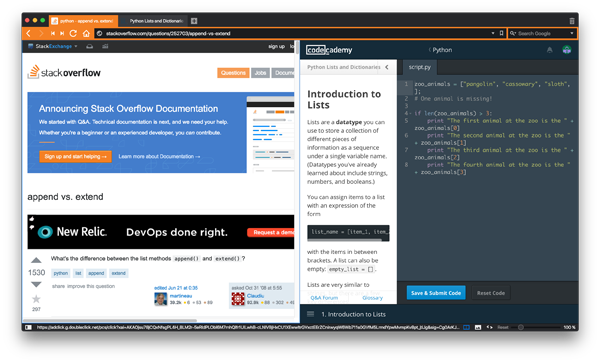
Task: Open the Documentation tab on Stack Overflow
Action: coord(283,73)
